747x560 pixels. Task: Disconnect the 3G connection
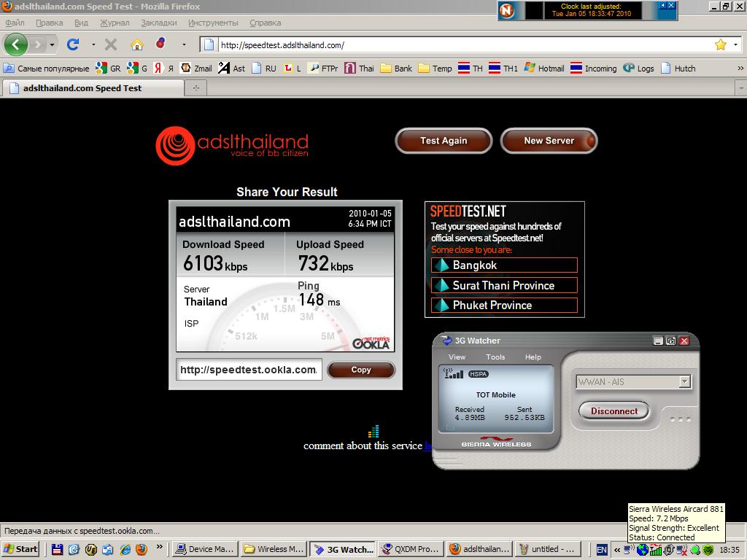(x=614, y=411)
